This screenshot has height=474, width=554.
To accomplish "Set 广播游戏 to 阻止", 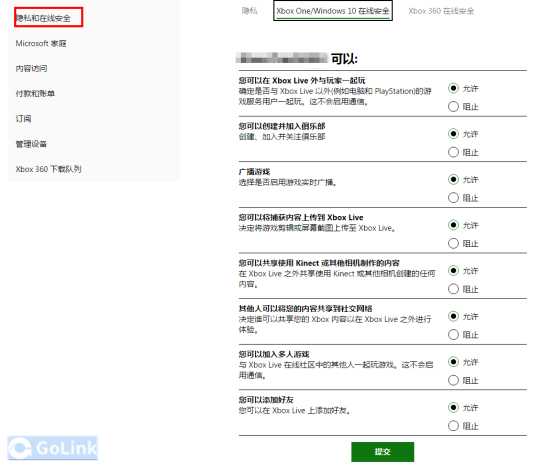I will pyautogui.click(x=453, y=197).
